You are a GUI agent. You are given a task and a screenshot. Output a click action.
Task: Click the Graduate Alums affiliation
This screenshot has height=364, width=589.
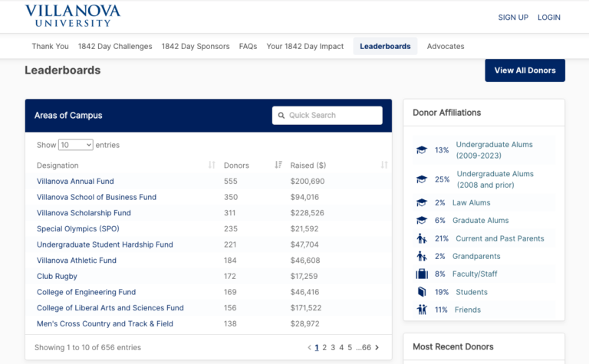tap(480, 220)
